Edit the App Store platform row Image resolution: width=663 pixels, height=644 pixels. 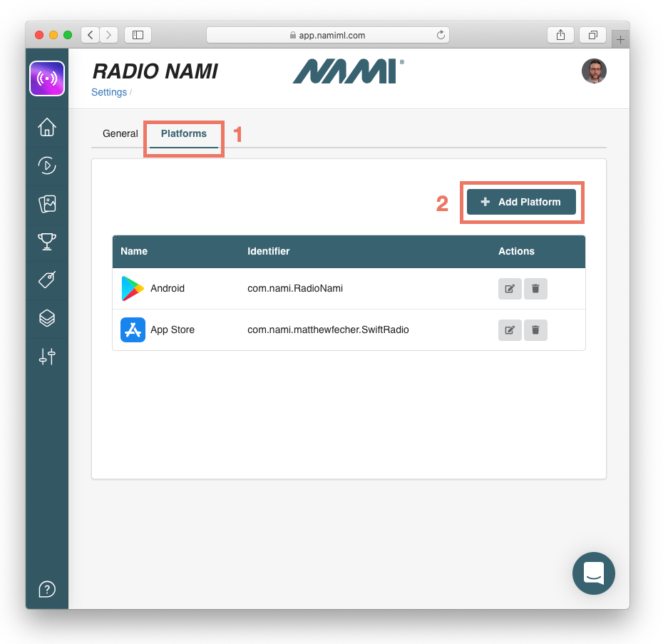(510, 330)
